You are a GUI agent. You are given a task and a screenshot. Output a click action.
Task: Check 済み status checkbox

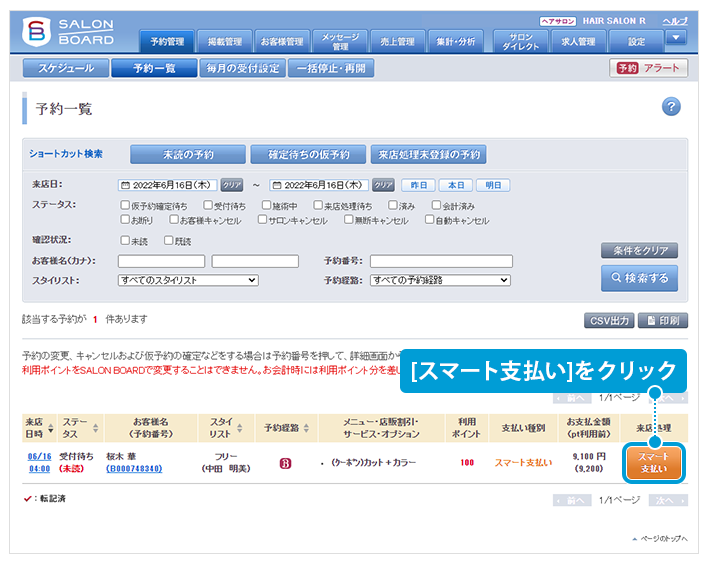[x=393, y=205]
